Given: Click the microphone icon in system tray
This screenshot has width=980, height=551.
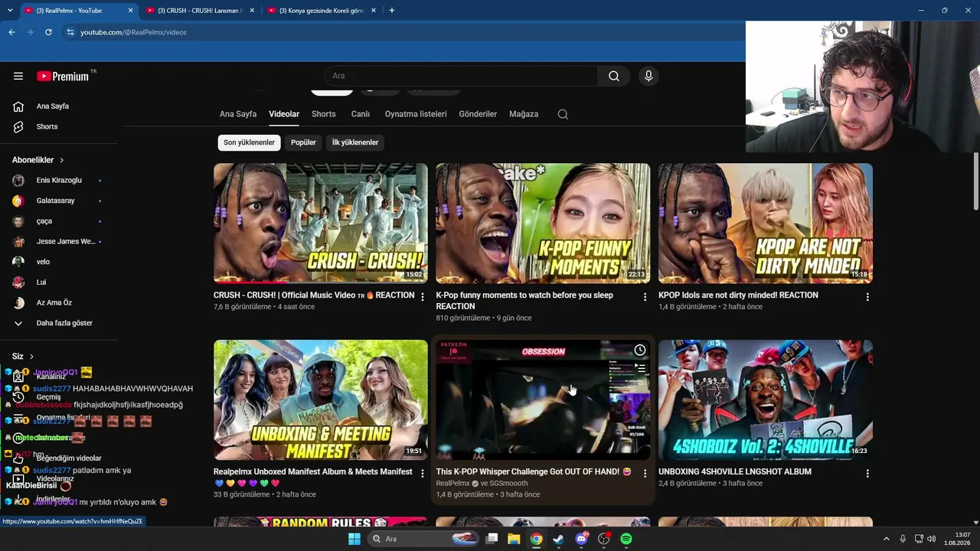Looking at the screenshot, I should (x=903, y=539).
